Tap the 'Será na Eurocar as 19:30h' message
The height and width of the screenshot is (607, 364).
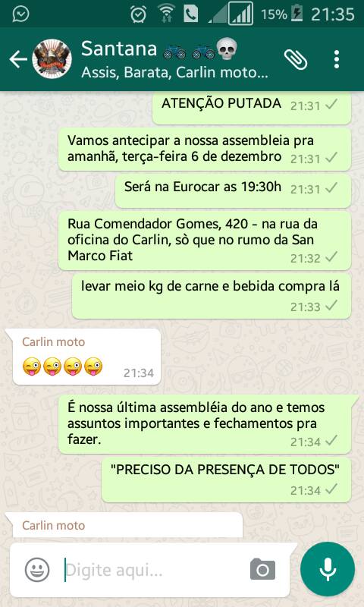coord(233,190)
